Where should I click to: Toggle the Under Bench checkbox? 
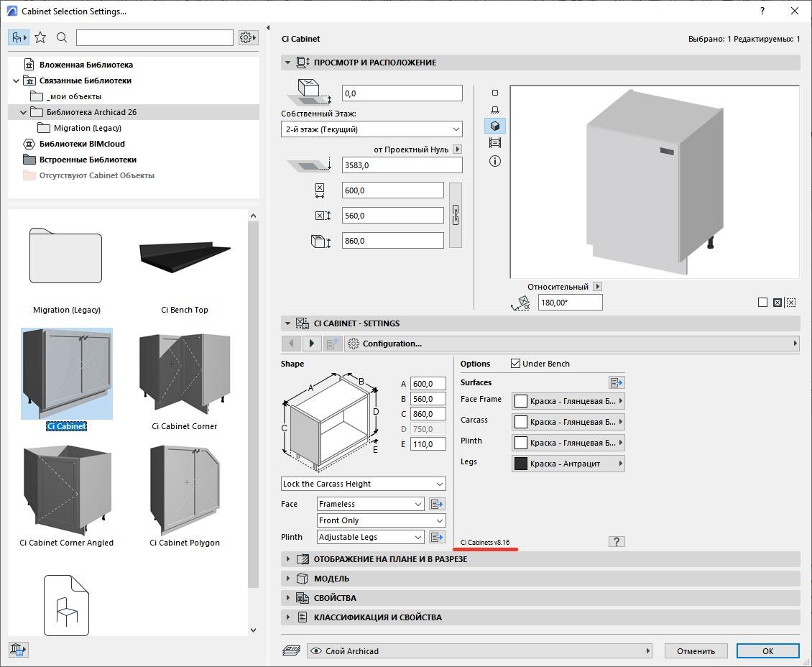[515, 364]
